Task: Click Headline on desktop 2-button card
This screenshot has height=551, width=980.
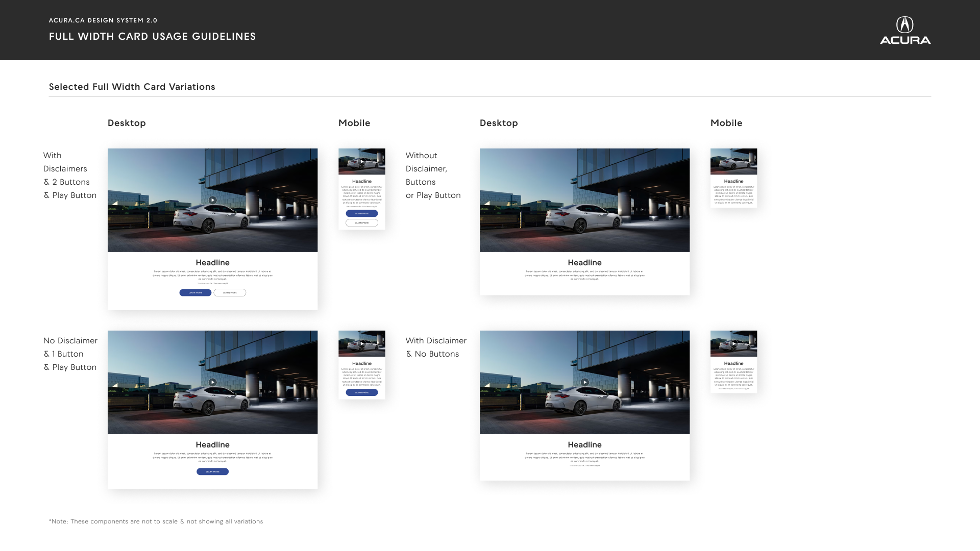Action: click(213, 263)
